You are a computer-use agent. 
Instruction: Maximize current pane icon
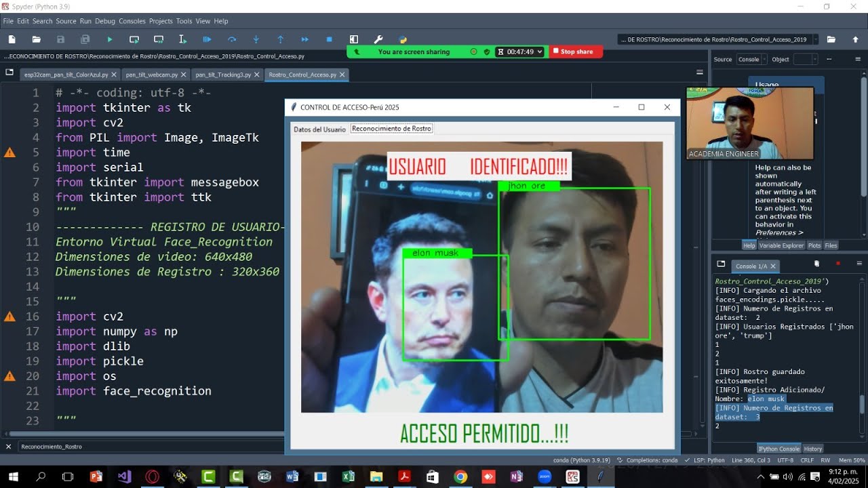pos(354,39)
